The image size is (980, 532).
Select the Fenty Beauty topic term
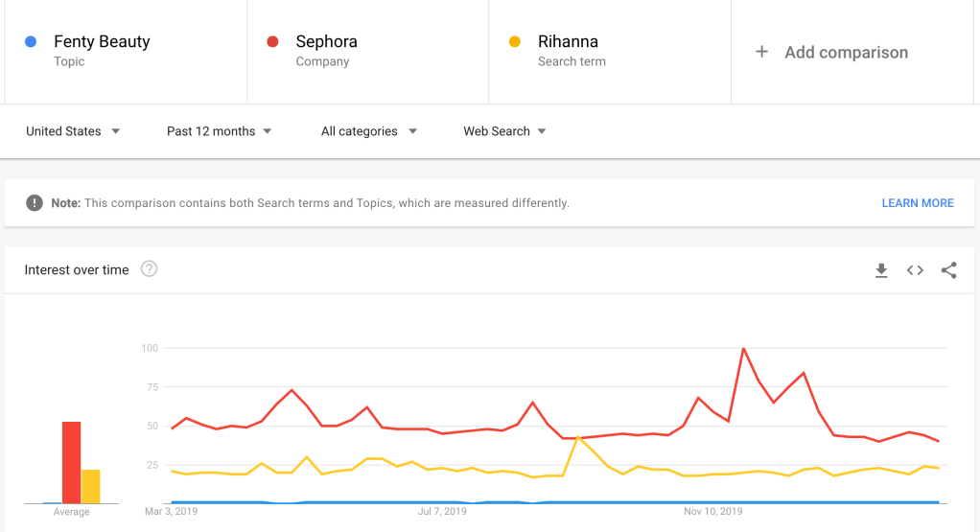coord(102,42)
